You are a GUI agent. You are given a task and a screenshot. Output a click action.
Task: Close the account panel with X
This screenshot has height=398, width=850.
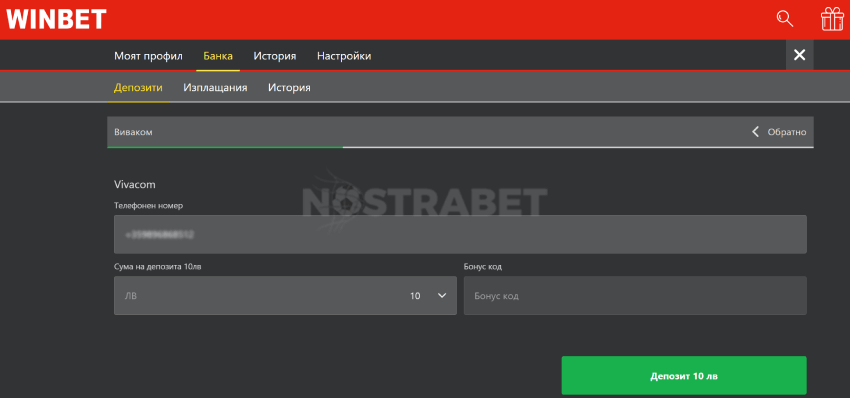pos(800,55)
